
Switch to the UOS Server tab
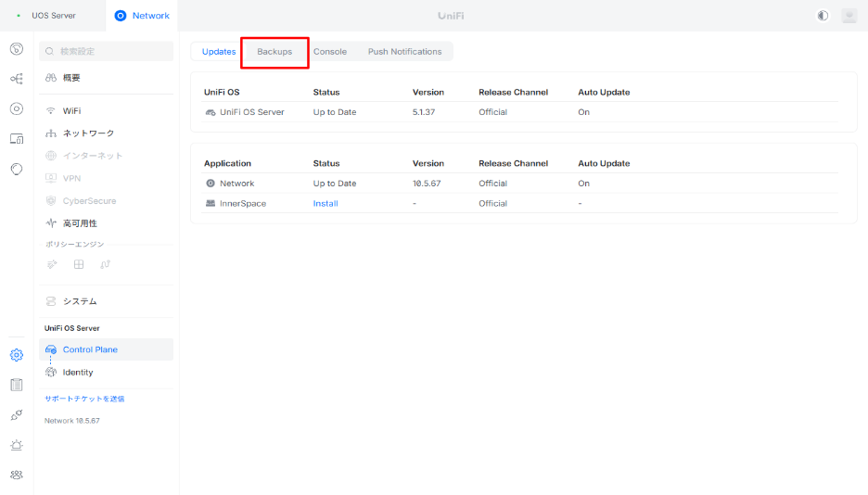(53, 16)
